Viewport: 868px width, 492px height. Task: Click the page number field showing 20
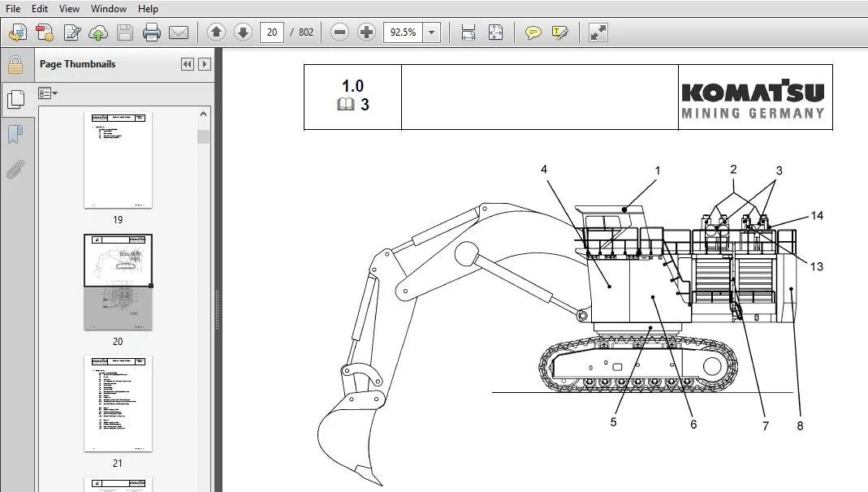[272, 32]
